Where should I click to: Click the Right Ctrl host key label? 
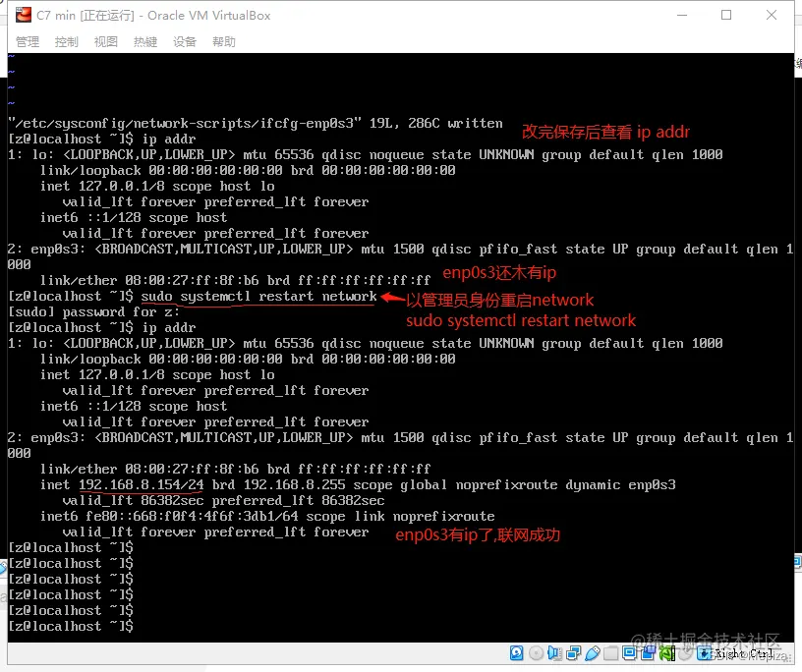click(x=745, y=653)
